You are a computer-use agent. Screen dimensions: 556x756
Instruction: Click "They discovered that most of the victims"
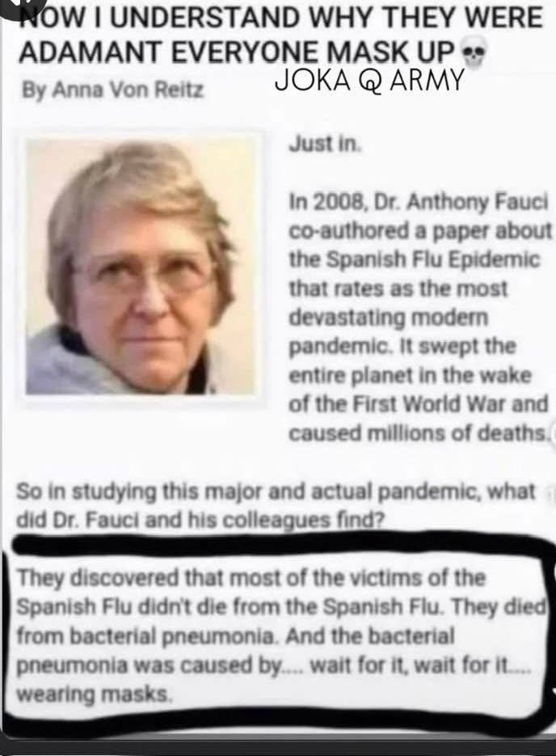coord(251,578)
